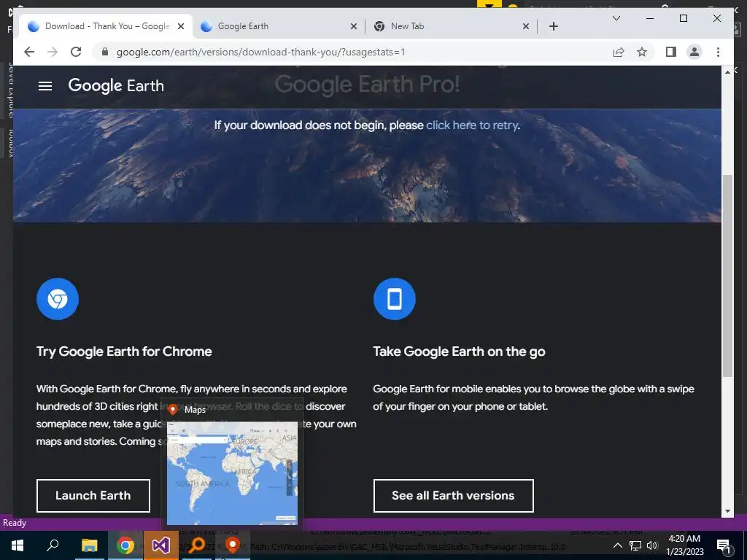This screenshot has height=560, width=747.
Task: Open the volume control tray icon
Action: pyautogui.click(x=652, y=545)
